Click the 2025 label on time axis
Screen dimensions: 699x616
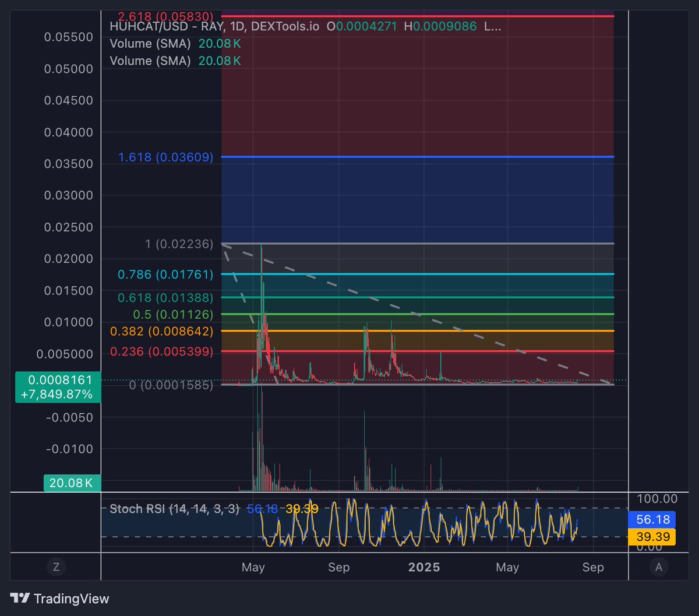424,567
